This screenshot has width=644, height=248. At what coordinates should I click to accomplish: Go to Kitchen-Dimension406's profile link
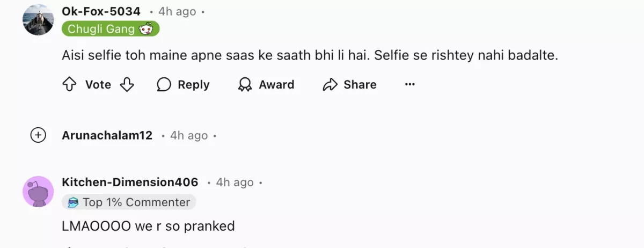click(x=130, y=183)
